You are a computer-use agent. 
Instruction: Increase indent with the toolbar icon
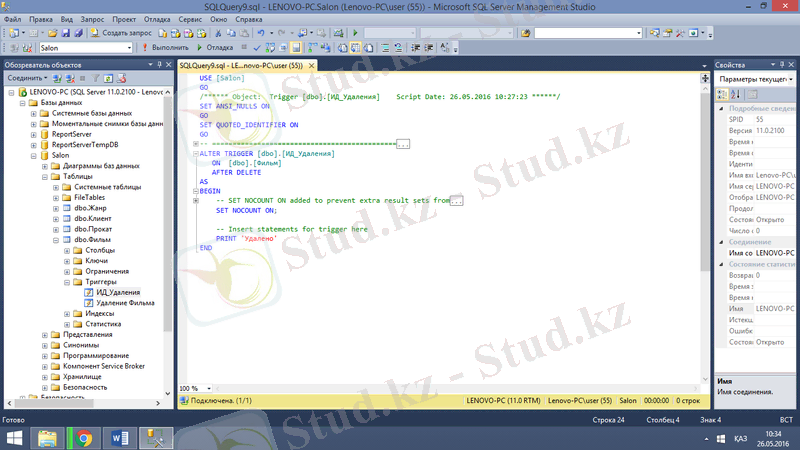pyautogui.click(x=429, y=48)
